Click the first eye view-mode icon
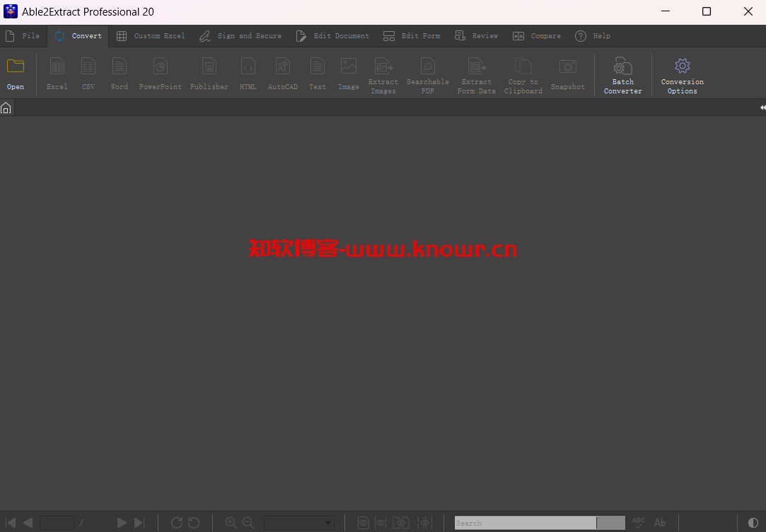 click(364, 523)
